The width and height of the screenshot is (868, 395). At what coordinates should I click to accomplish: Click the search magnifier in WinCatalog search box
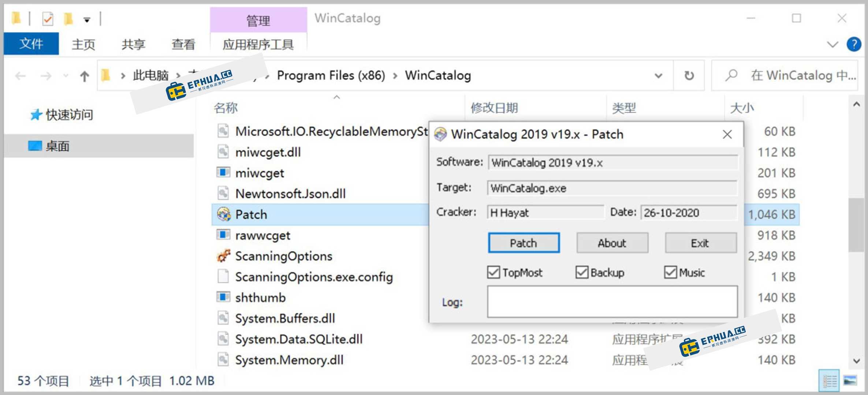(x=731, y=76)
